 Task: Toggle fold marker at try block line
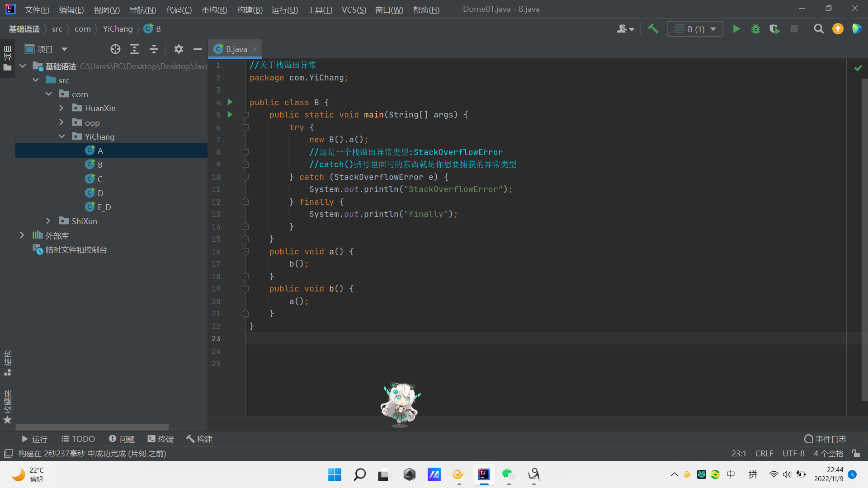245,127
